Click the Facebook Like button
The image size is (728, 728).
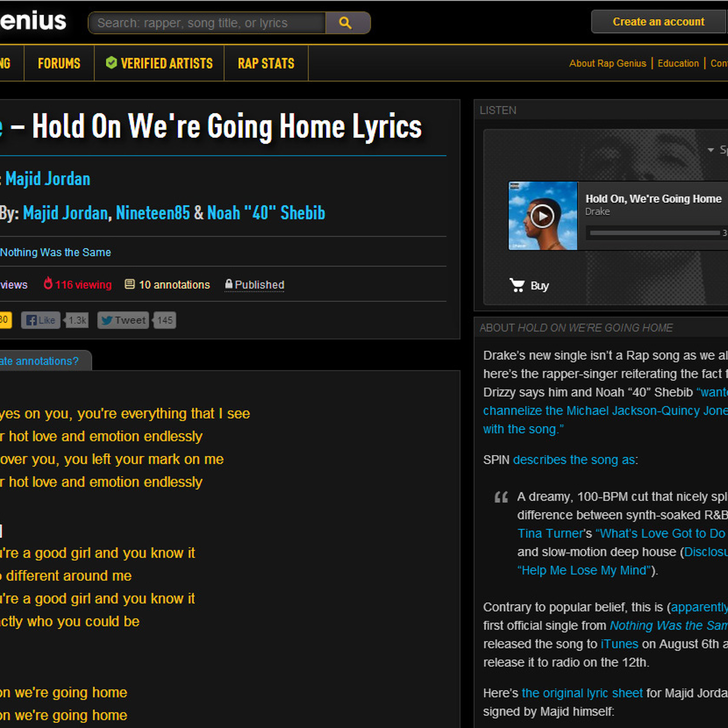coord(41,320)
